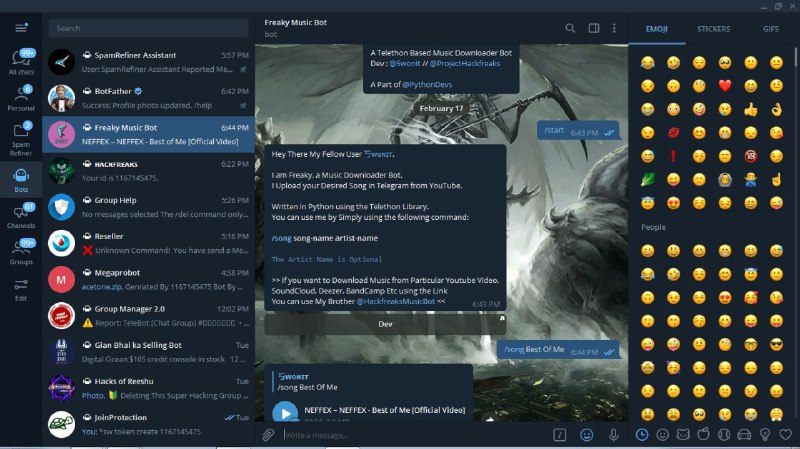Open Hacks of Reeshu chat
The height and width of the screenshot is (449, 800).
[148, 388]
